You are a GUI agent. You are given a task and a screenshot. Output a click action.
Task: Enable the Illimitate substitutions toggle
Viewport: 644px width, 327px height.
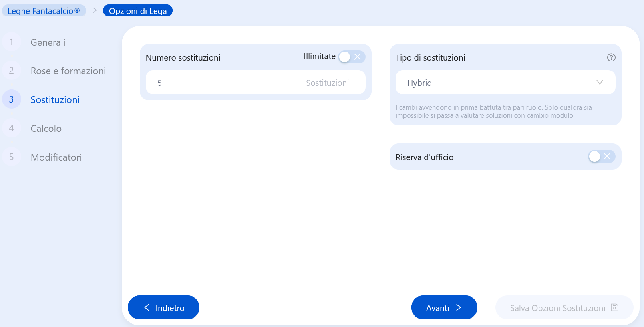coord(352,57)
